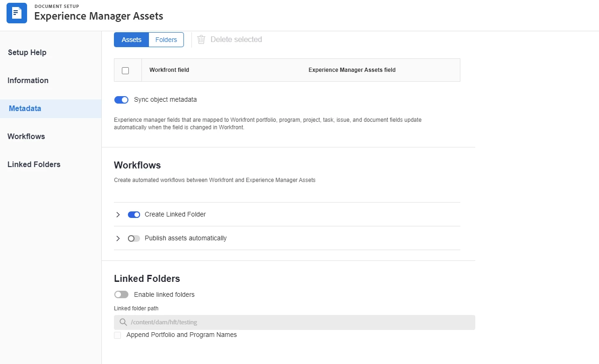Jump to Linked Folders in sidebar
This screenshot has height=364, width=599.
pyautogui.click(x=34, y=164)
